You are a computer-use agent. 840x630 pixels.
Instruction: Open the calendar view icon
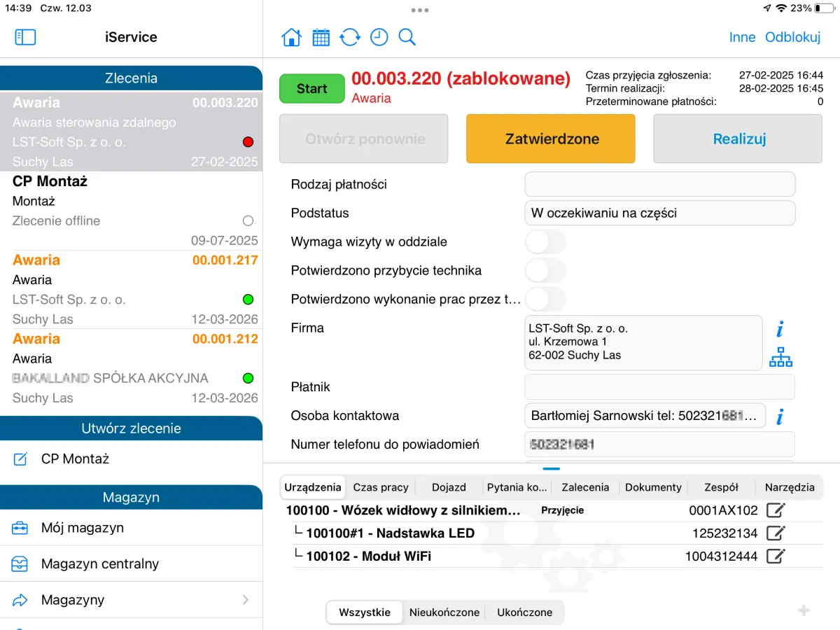coord(321,38)
